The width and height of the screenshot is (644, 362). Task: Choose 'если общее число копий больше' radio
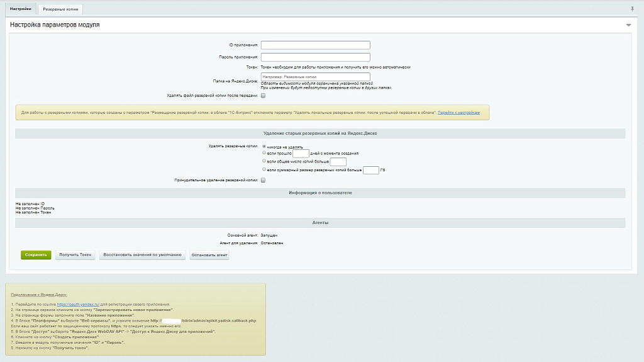[264, 161]
